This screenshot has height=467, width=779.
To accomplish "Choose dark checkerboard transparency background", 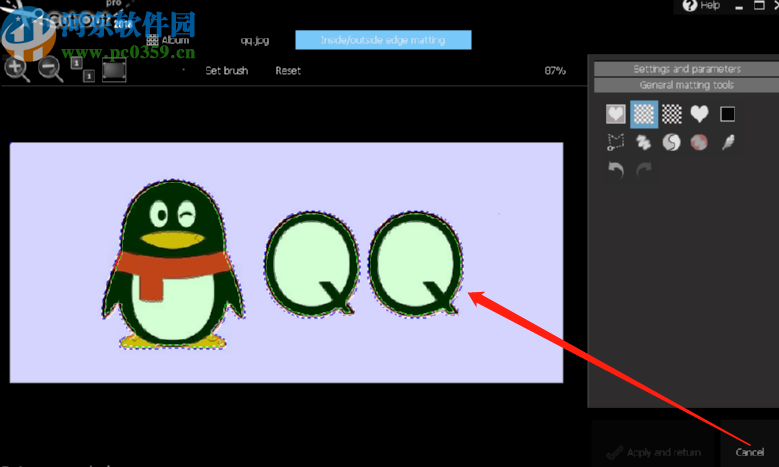I will click(x=672, y=114).
